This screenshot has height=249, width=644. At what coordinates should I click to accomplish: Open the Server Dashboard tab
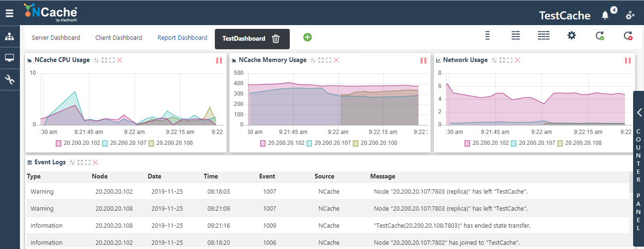tap(56, 38)
